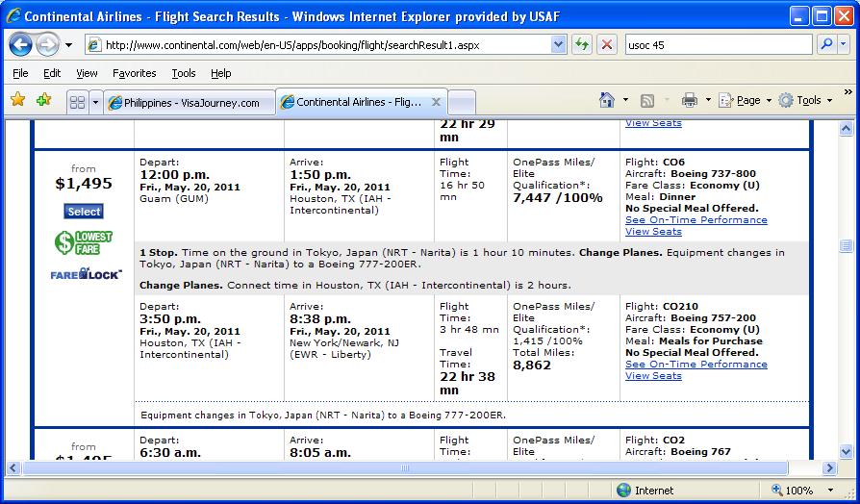The image size is (860, 504).
Task: Click the 100% zoom level button
Action: pos(792,490)
